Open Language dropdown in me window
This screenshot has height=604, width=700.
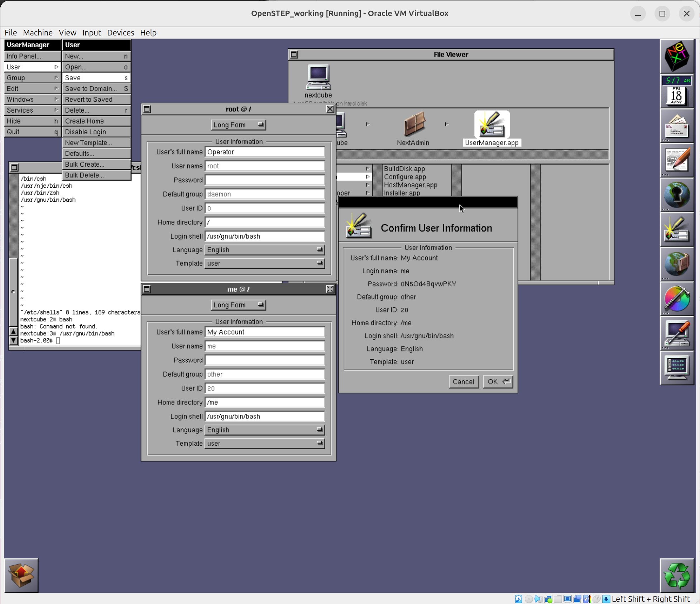(x=265, y=430)
